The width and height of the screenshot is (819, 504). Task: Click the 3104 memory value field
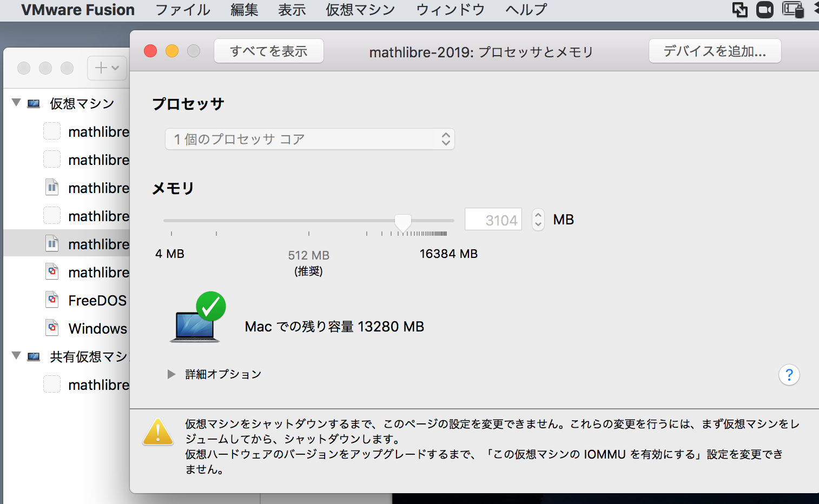point(493,220)
